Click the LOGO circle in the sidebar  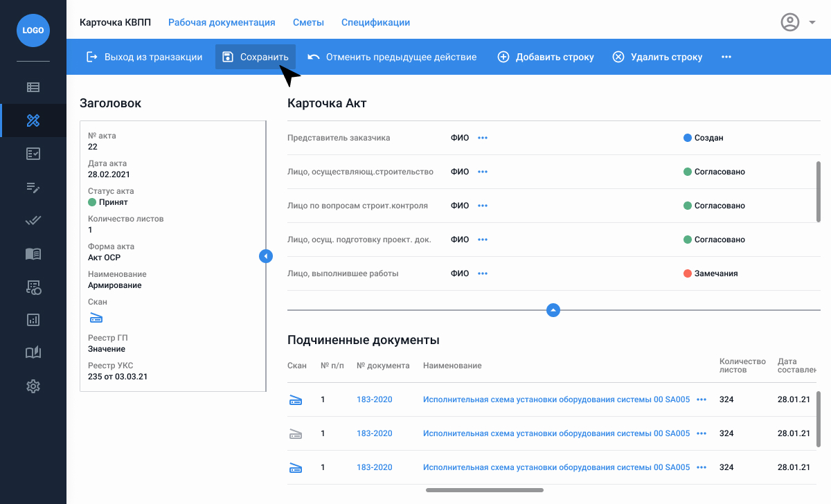(x=33, y=30)
